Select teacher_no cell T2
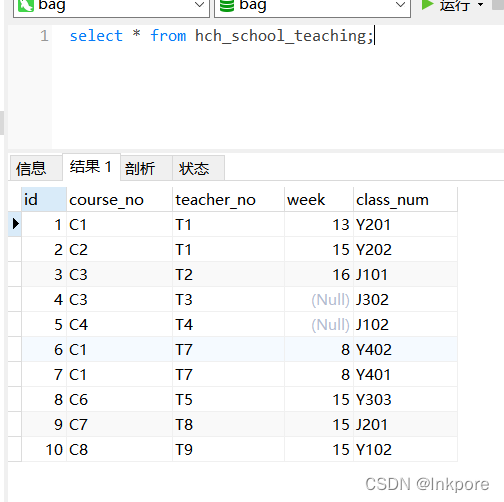The image size is (504, 502). point(228,274)
